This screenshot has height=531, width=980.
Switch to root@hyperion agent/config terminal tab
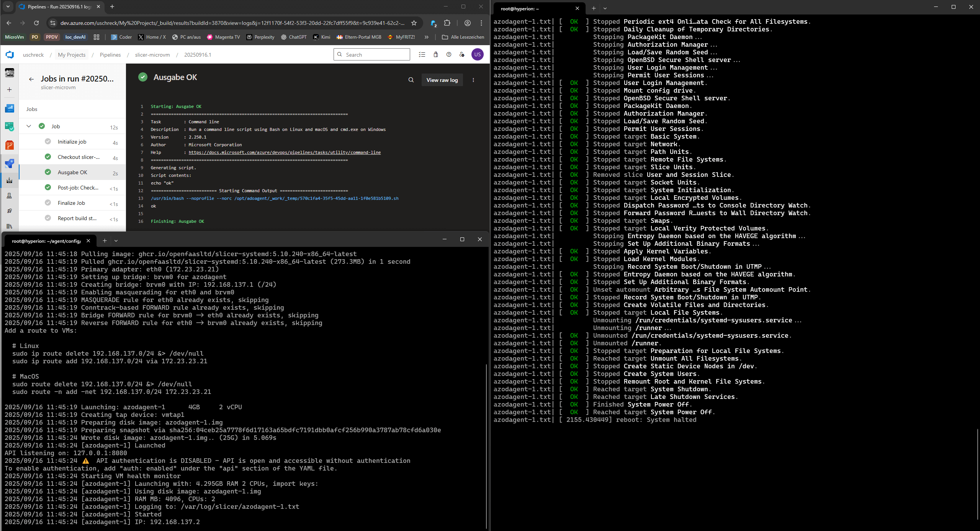tap(46, 241)
